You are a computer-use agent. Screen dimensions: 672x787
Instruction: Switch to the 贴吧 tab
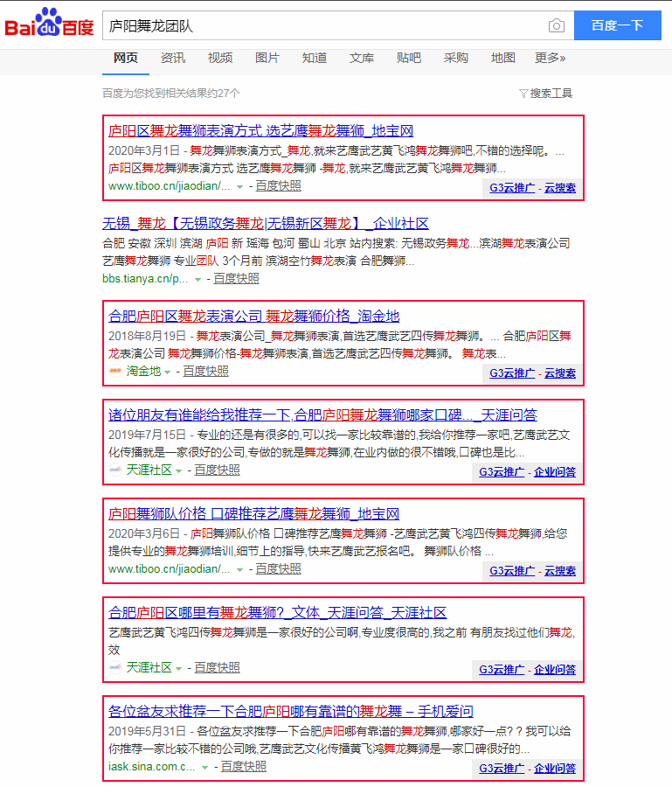coord(408,59)
